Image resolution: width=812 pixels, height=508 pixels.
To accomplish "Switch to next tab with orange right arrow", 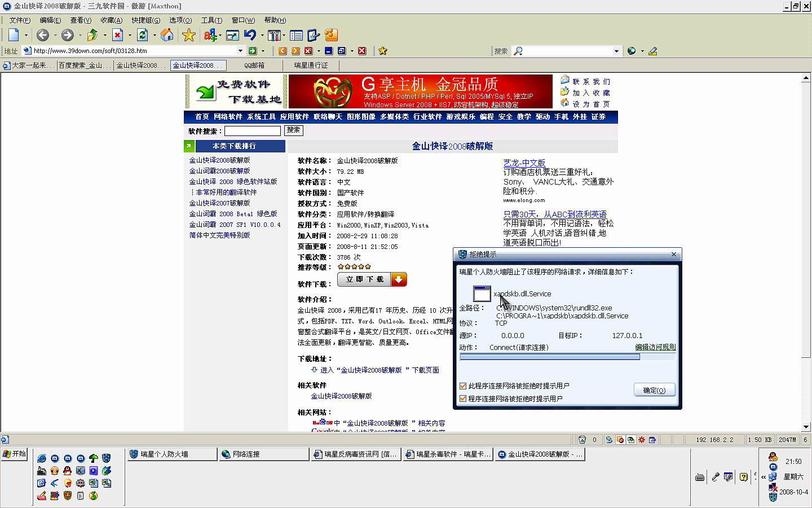I will pyautogui.click(x=295, y=51).
